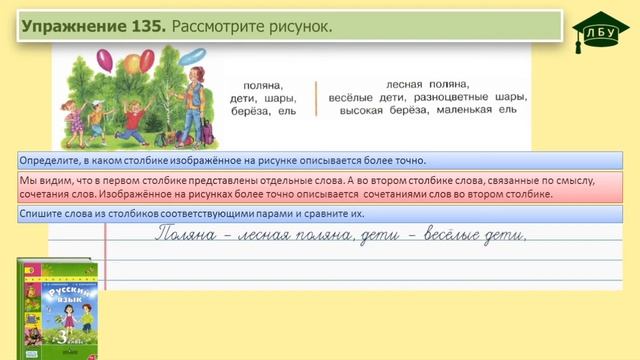
Task: Click the Русский язык textbook cover
Action: point(58,309)
